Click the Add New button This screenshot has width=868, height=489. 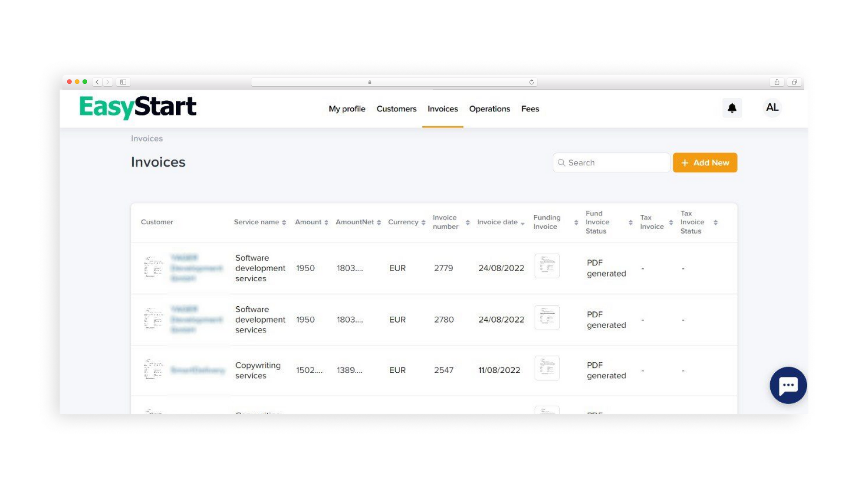pos(705,163)
